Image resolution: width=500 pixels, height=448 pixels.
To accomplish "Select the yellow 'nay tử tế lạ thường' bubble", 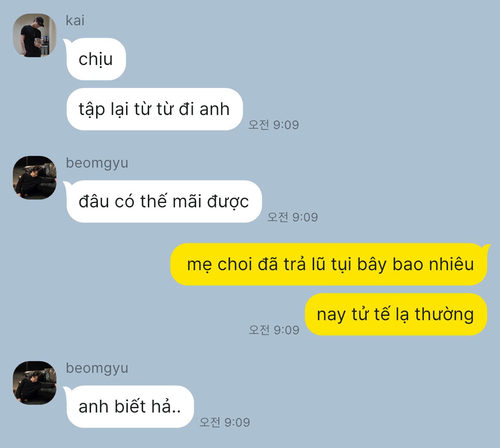I will tap(396, 314).
